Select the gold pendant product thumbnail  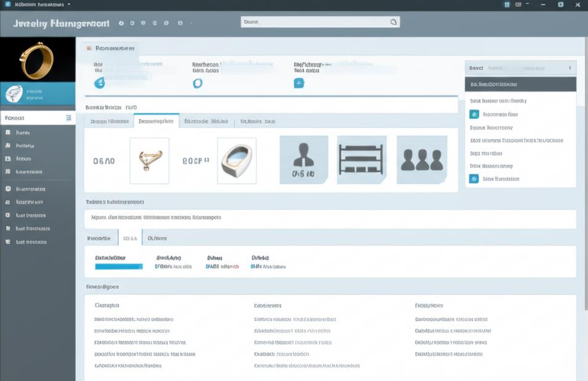pyautogui.click(x=149, y=160)
